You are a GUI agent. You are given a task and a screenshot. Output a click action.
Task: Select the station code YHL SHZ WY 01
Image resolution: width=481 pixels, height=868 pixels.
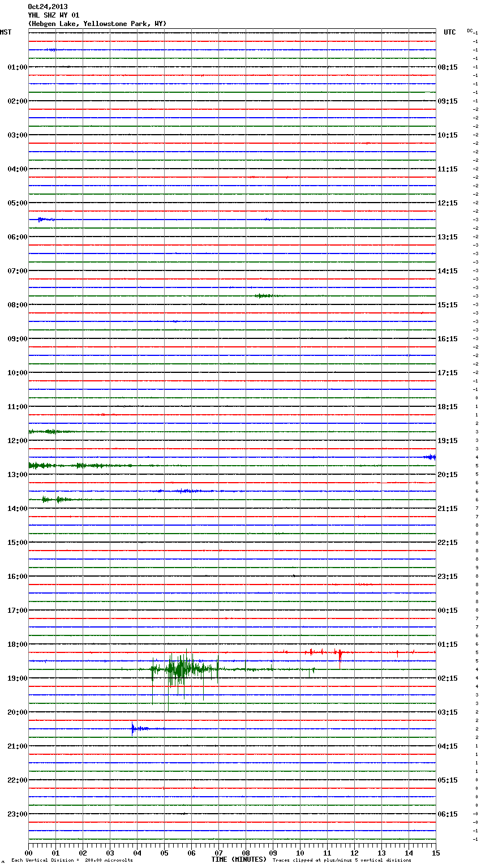pos(54,15)
